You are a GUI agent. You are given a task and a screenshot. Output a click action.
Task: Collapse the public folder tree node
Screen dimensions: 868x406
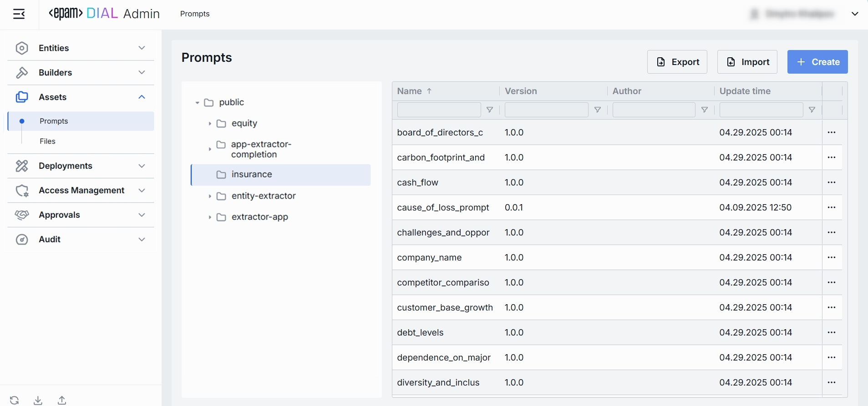tap(197, 103)
